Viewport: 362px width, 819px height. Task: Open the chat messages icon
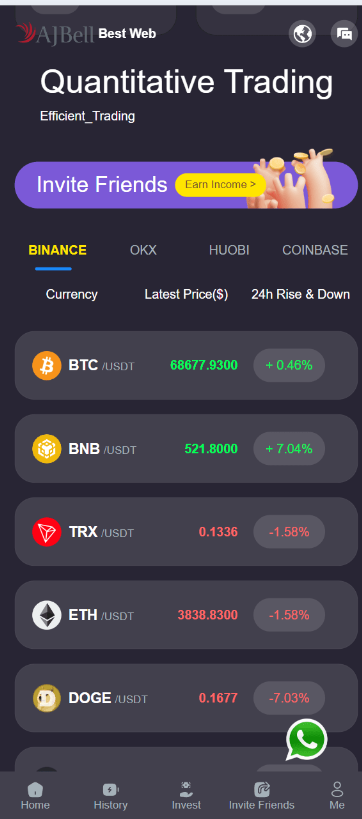[x=344, y=34]
